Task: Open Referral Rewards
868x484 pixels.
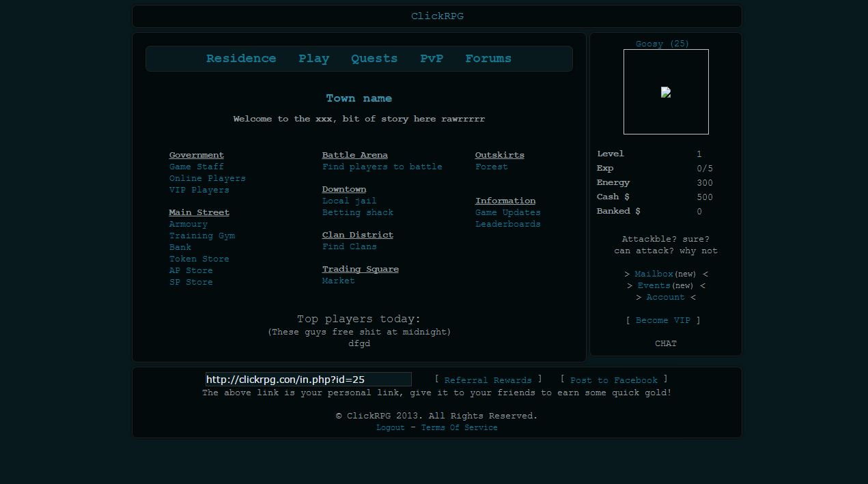Action: [x=488, y=380]
